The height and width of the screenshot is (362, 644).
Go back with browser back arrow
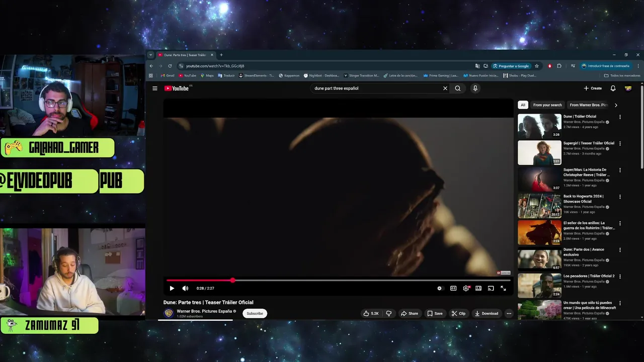click(151, 66)
